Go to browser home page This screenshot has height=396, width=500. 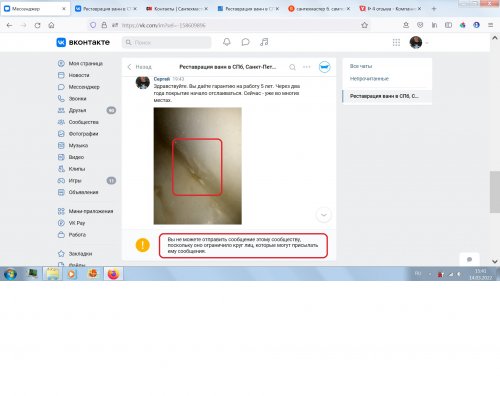51,25
